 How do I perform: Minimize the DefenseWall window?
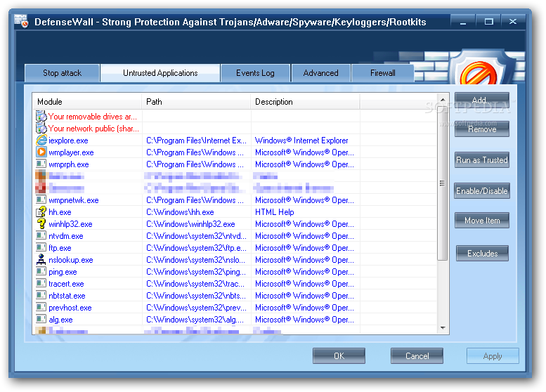pos(463,22)
